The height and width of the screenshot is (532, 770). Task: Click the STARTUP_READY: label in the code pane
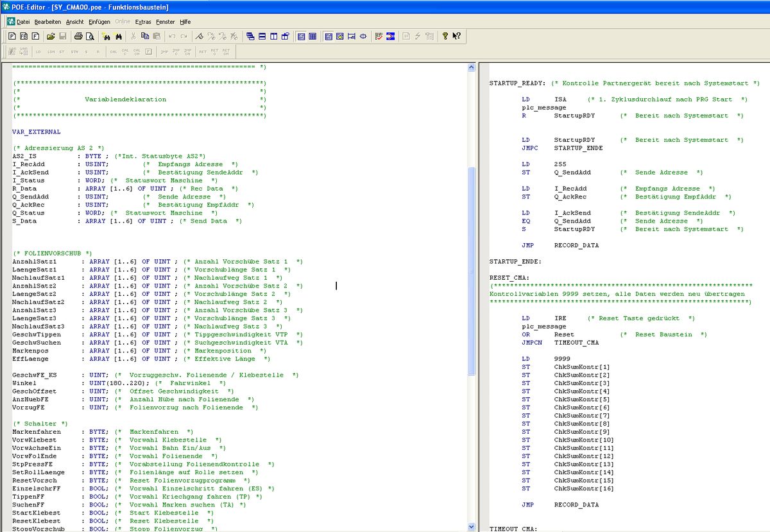tap(517, 83)
